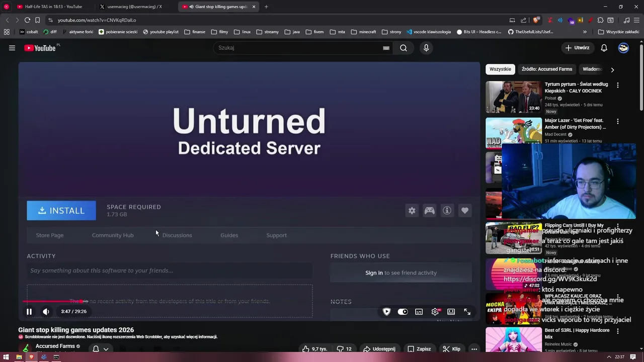Click the Utwórz create button
644x362 pixels.
click(577, 48)
